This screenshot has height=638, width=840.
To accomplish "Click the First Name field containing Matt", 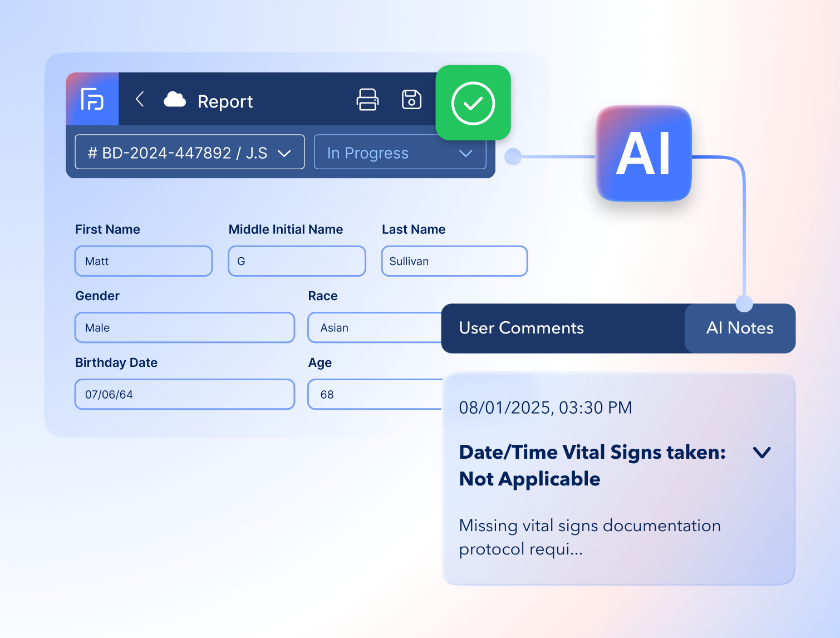I will [x=144, y=261].
